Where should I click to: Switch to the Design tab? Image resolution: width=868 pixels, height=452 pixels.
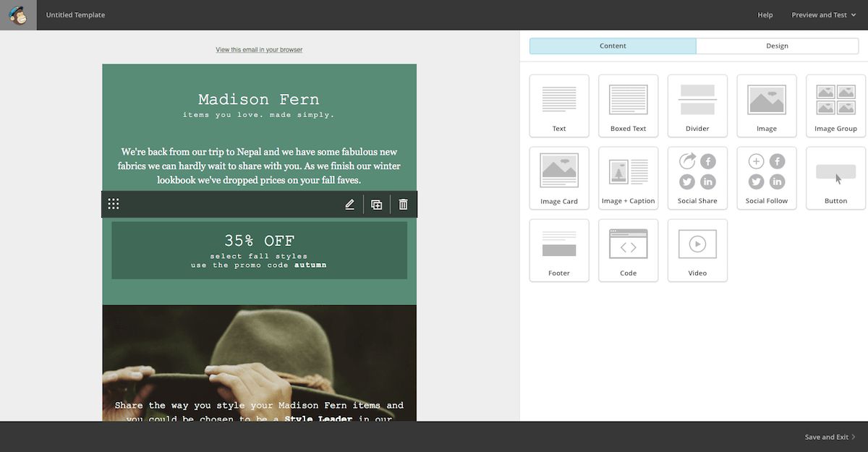click(777, 46)
